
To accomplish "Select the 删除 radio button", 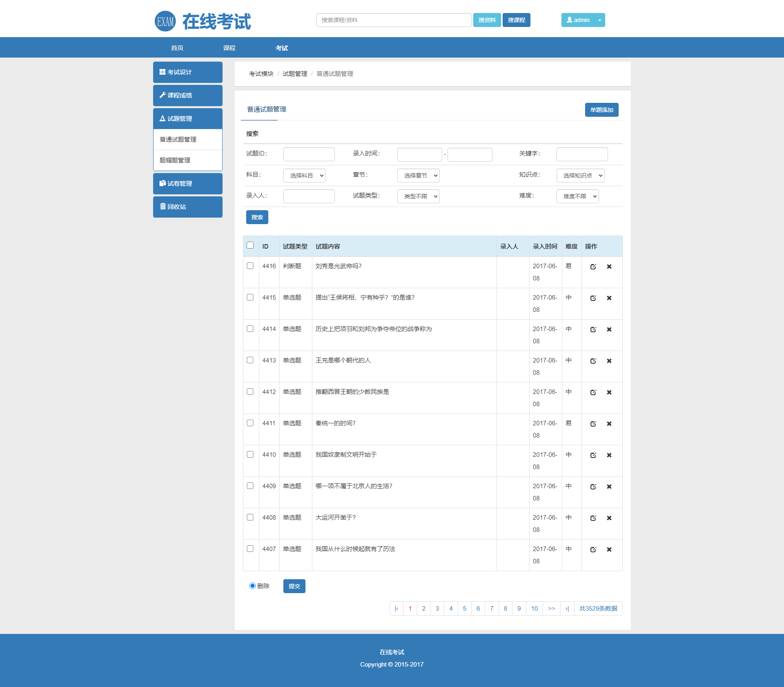I will [x=252, y=586].
